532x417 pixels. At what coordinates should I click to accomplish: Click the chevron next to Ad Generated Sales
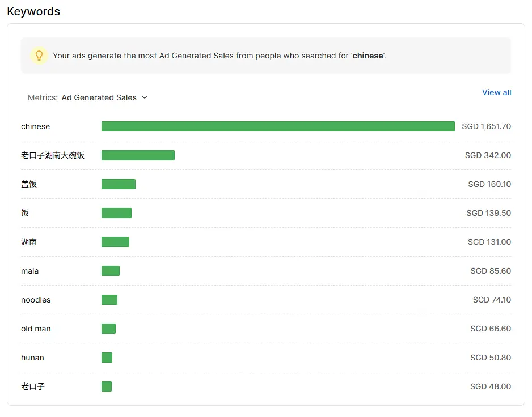coord(145,97)
